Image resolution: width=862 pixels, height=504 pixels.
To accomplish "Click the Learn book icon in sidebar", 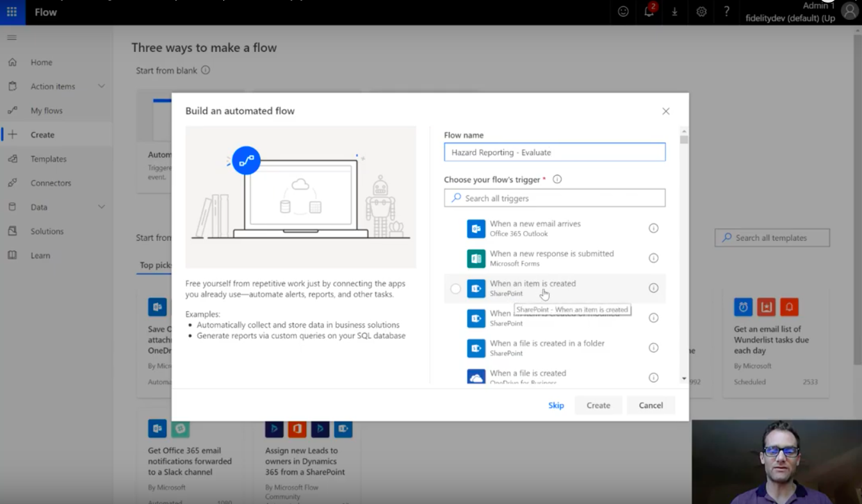I will tap(12, 256).
